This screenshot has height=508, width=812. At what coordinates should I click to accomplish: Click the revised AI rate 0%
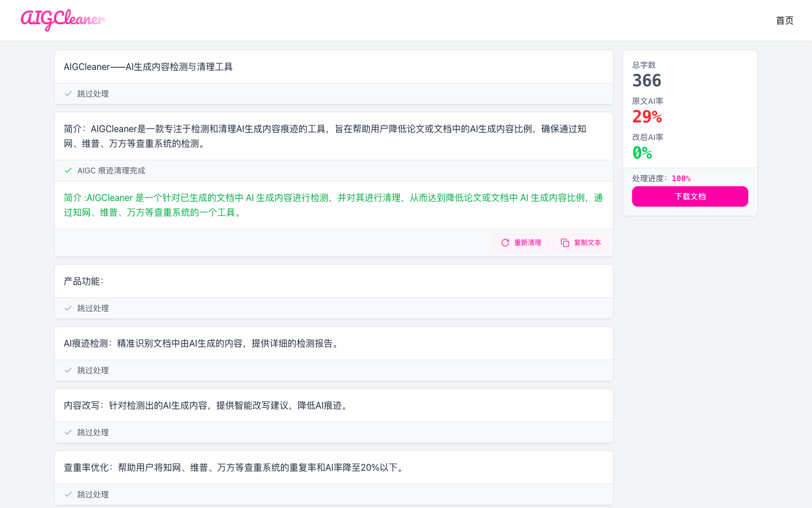coord(642,153)
